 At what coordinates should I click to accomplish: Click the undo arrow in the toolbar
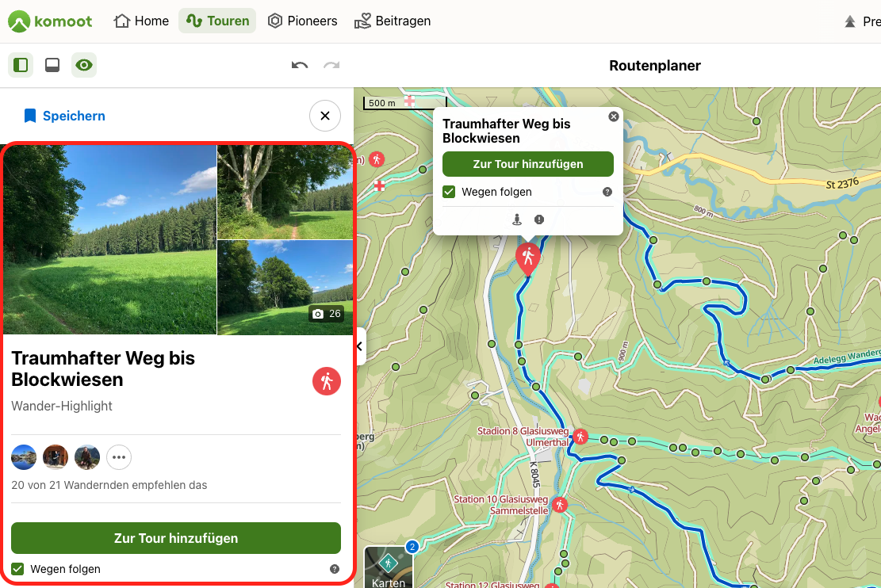click(x=299, y=67)
